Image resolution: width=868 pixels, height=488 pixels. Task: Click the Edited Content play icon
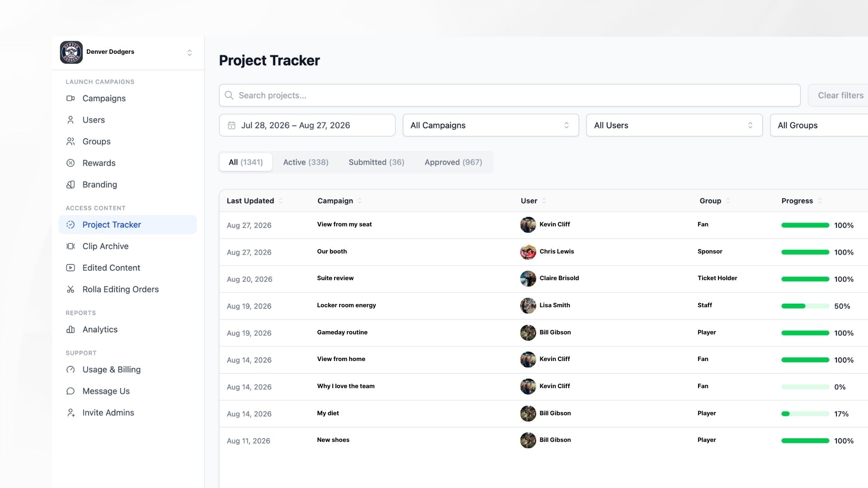point(71,268)
